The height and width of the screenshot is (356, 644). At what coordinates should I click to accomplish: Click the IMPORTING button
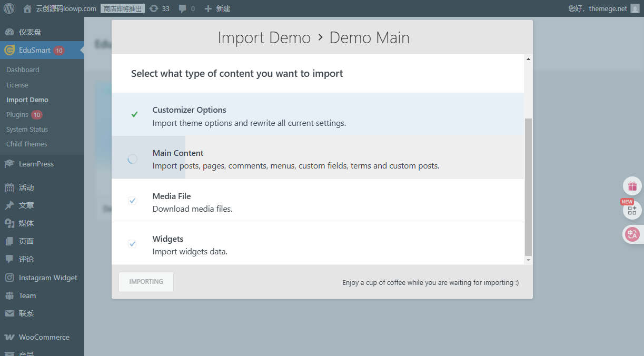pos(146,282)
